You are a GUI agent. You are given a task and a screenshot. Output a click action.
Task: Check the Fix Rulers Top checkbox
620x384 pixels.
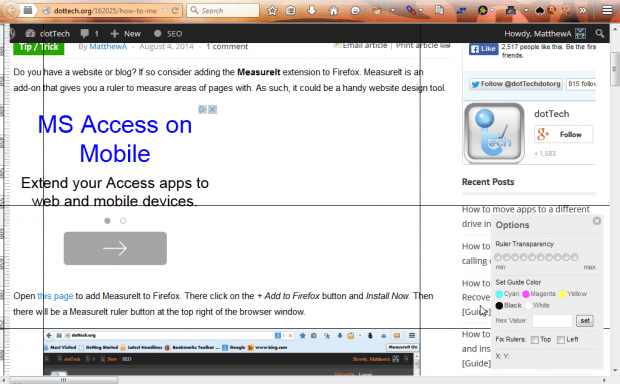tap(535, 340)
